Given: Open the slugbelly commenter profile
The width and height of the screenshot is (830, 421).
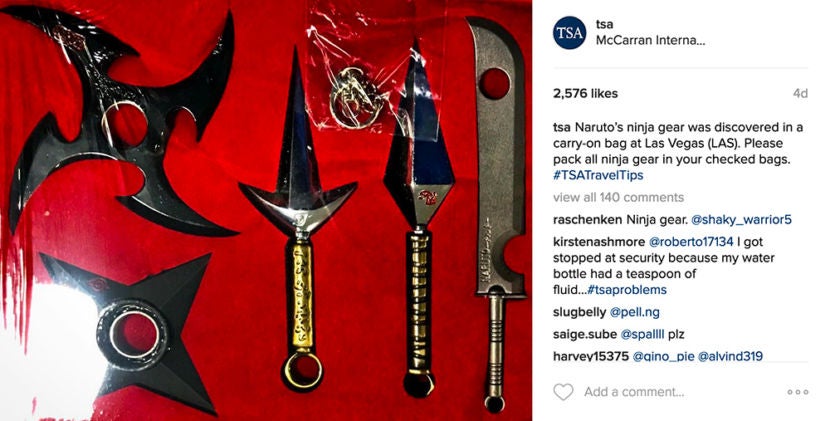Looking at the screenshot, I should [x=580, y=312].
